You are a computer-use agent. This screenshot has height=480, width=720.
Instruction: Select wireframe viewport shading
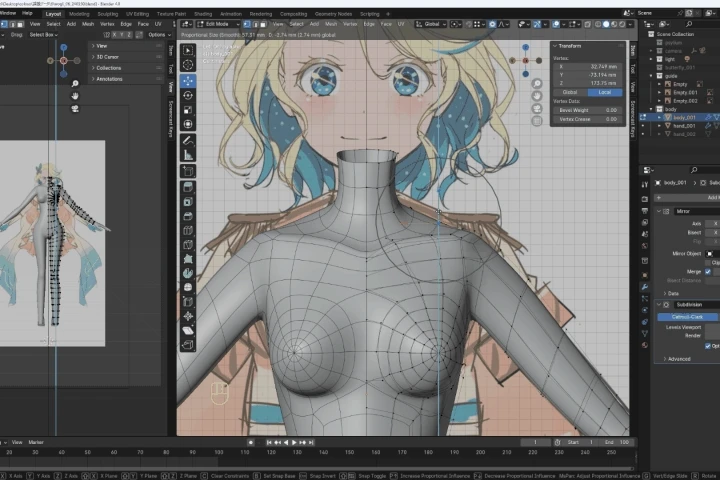(598, 24)
